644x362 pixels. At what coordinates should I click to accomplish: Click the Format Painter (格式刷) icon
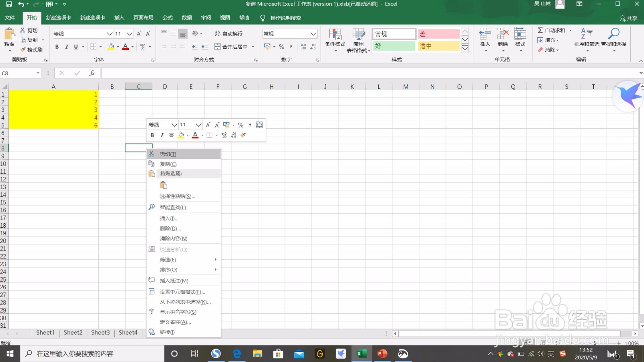[23, 49]
